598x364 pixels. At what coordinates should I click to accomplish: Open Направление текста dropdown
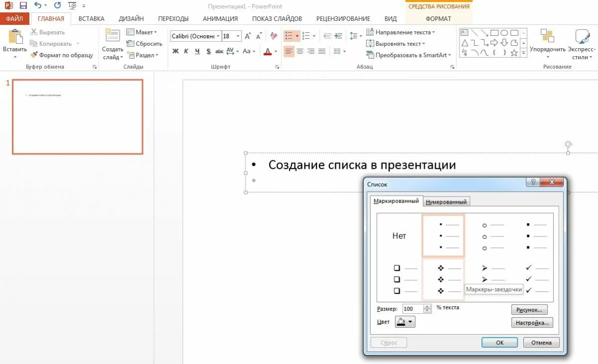pos(401,32)
